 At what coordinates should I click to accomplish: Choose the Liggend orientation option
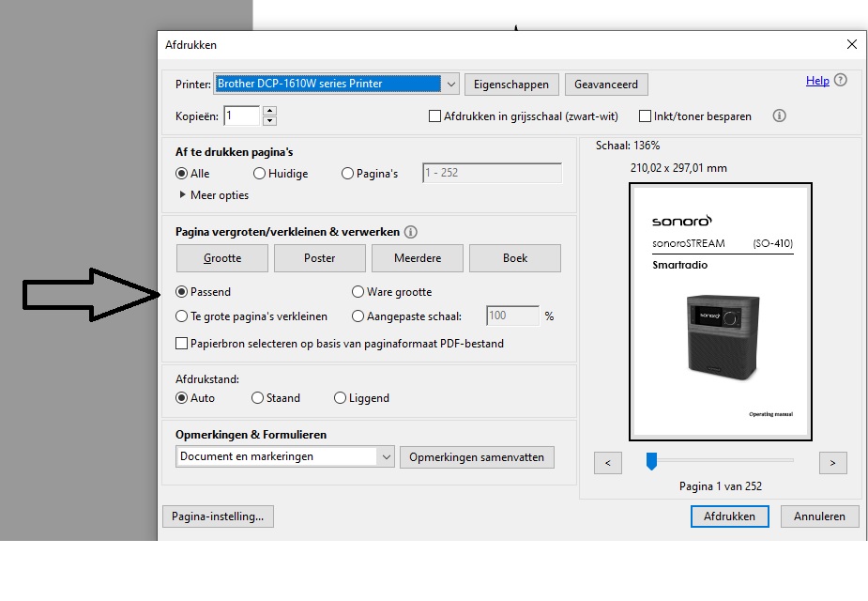341,398
